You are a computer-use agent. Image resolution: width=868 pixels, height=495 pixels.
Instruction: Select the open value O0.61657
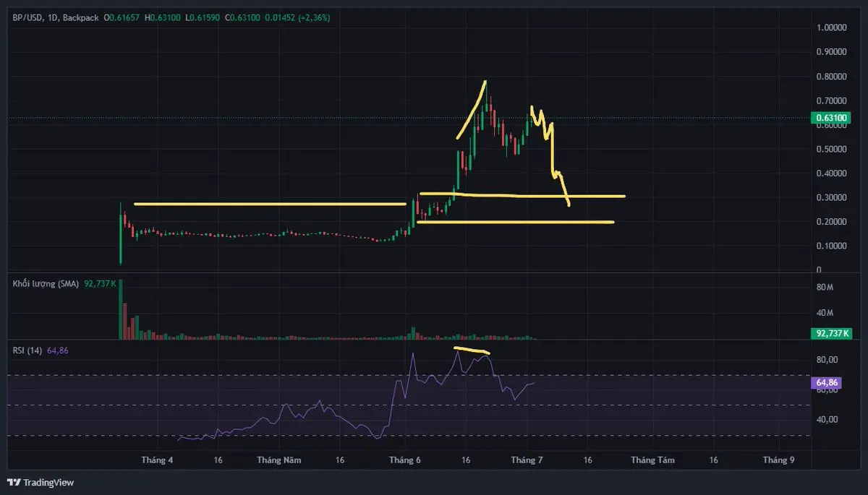pyautogui.click(x=123, y=17)
